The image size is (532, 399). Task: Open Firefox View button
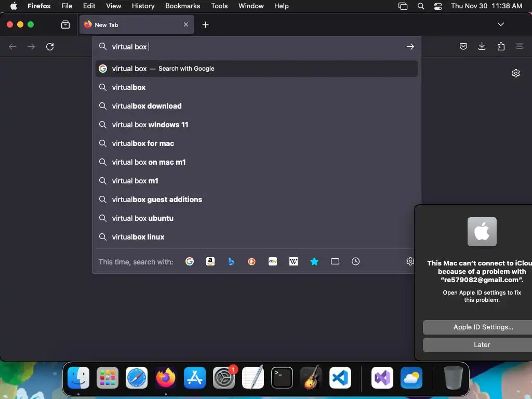(x=65, y=24)
